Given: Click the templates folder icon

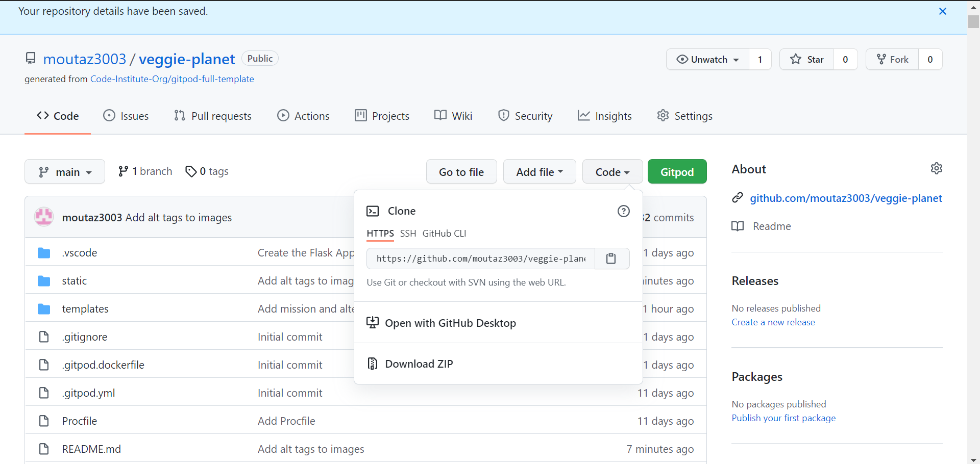Looking at the screenshot, I should point(44,309).
